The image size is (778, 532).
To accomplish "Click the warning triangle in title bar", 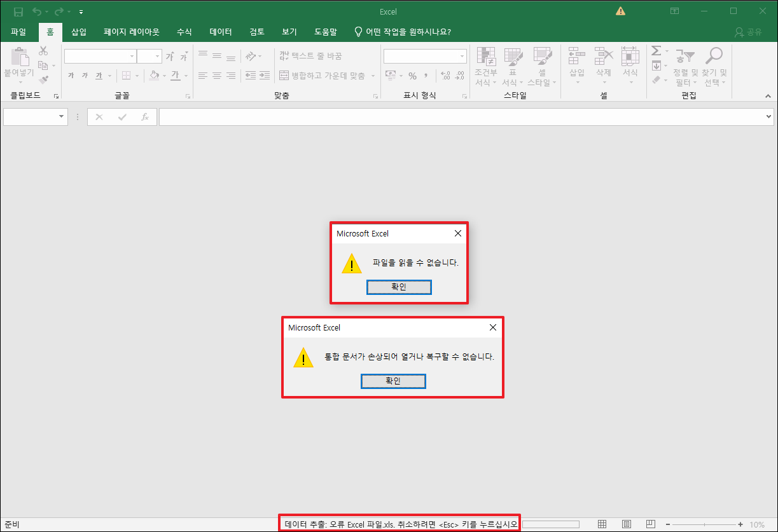I will pos(620,11).
